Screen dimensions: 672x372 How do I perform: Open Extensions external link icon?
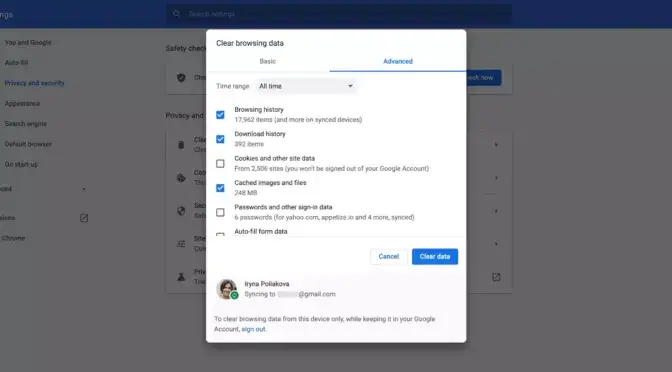click(84, 218)
